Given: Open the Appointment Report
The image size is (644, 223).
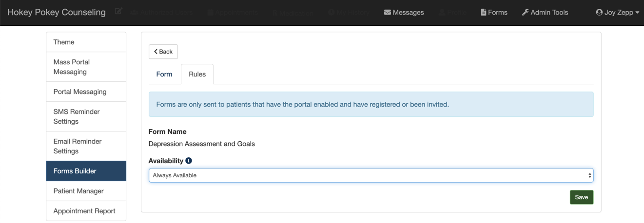Looking at the screenshot, I should coord(86,211).
